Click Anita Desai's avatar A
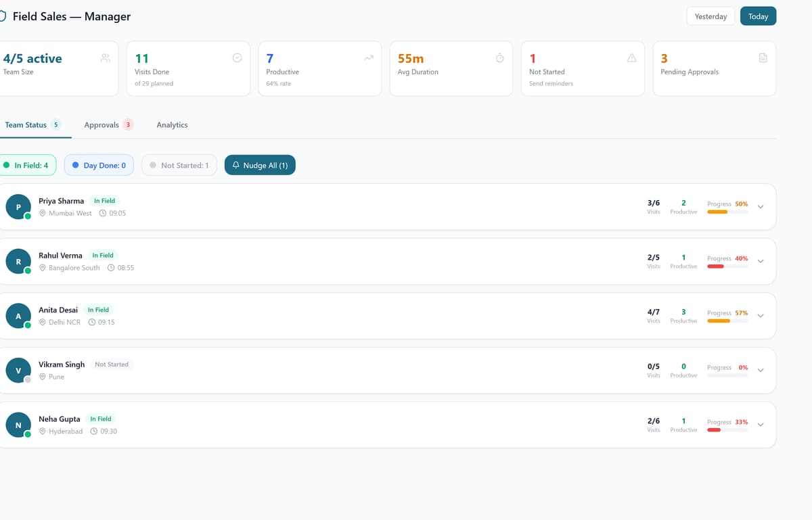Image resolution: width=812 pixels, height=520 pixels. point(18,316)
